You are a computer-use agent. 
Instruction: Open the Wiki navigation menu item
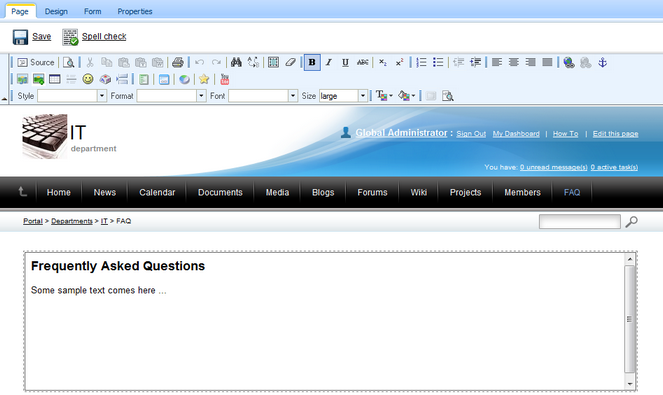(x=419, y=192)
